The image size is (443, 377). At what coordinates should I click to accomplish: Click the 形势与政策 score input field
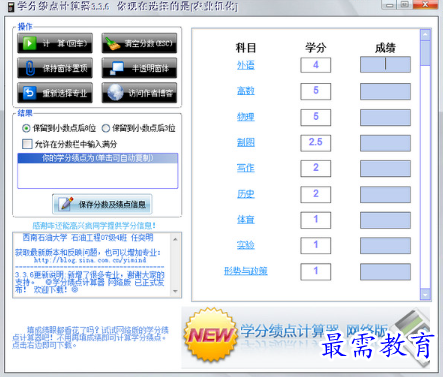(x=385, y=272)
